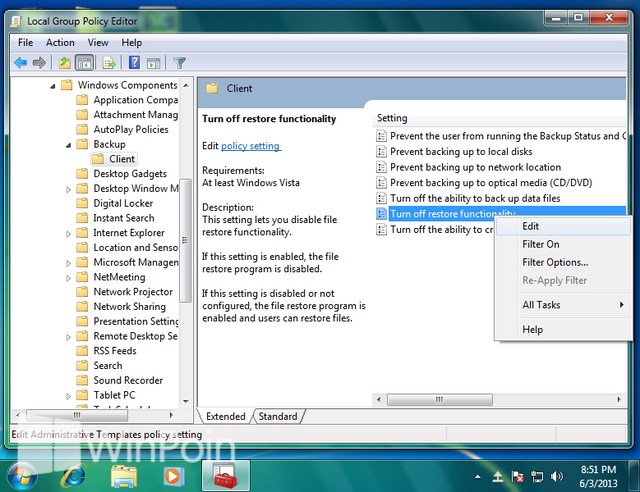Choose Help from the context menu
The width and height of the screenshot is (640, 492).
[x=563, y=329]
